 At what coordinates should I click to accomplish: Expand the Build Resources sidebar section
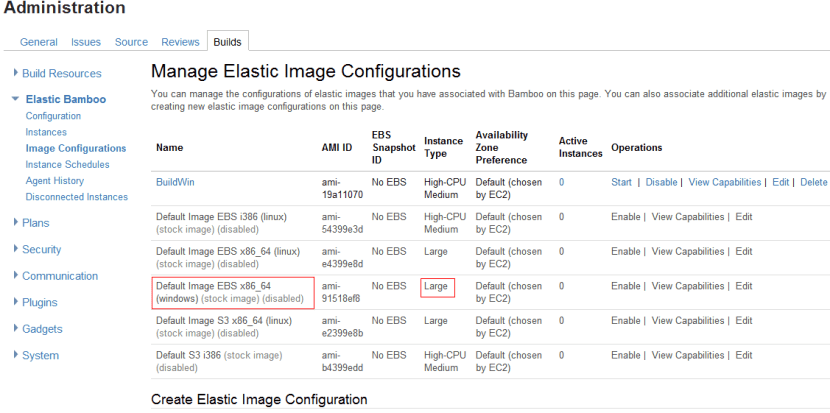coord(61,73)
